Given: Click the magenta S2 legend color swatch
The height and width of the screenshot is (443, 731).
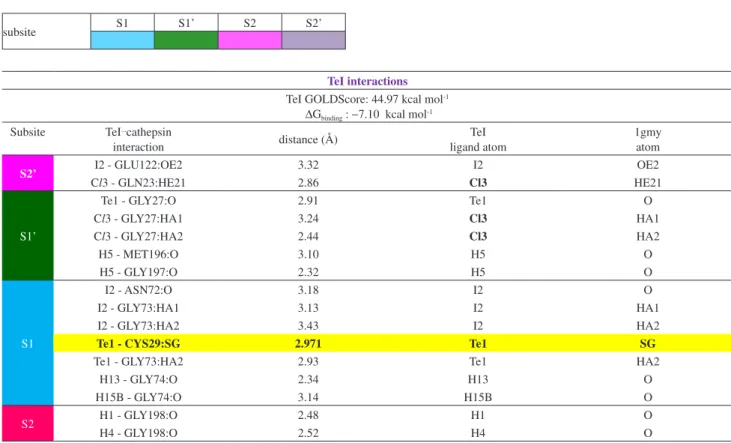Looking at the screenshot, I should pos(250,40).
